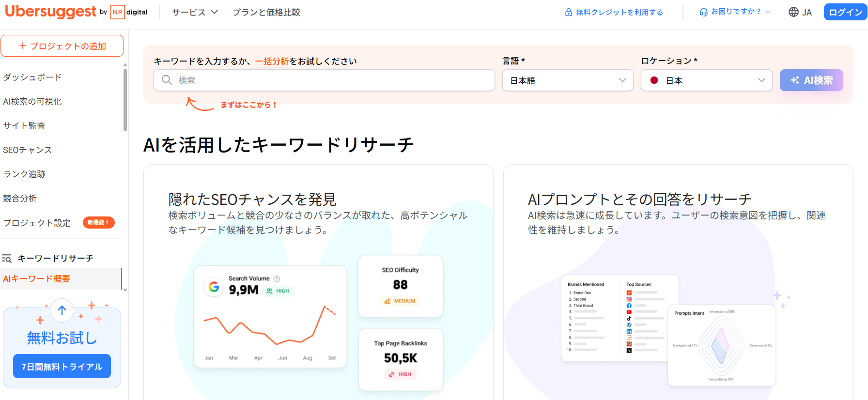
Task: Click the Search Volume help question icon
Action: (x=277, y=278)
